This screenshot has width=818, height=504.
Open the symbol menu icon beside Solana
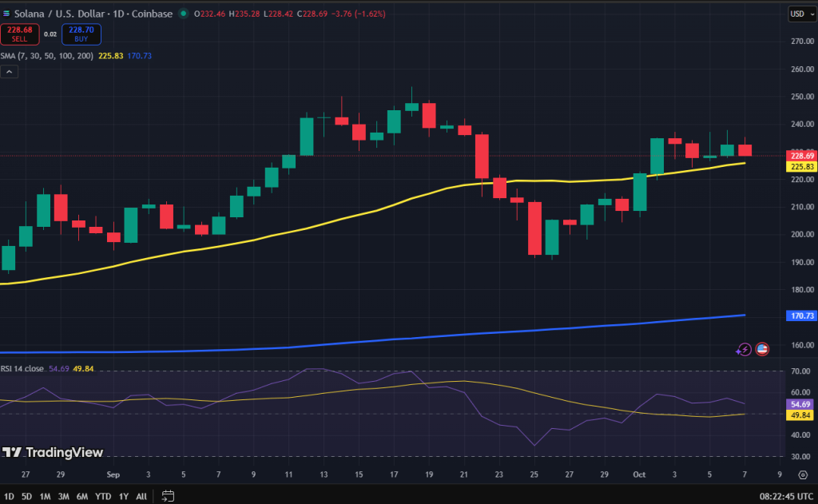(6, 14)
